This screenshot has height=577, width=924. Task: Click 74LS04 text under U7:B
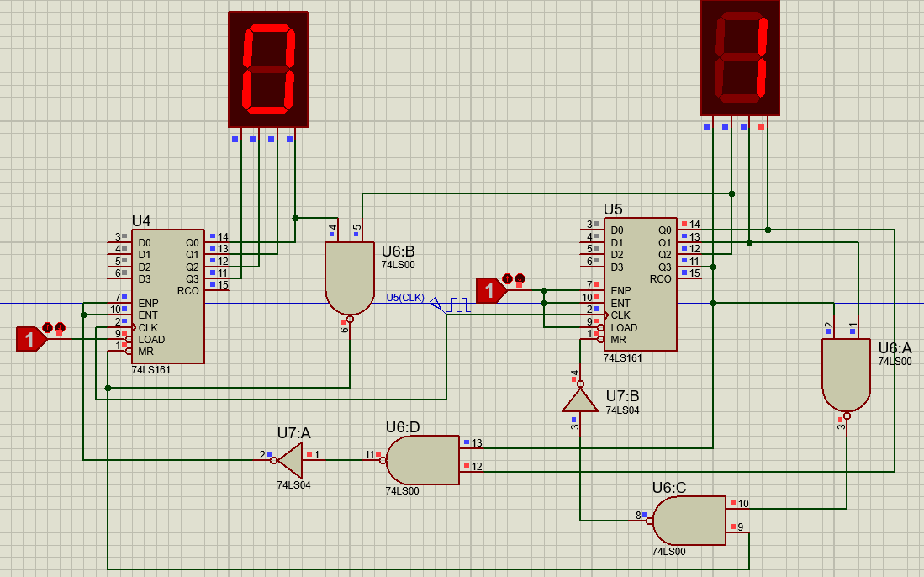click(622, 410)
